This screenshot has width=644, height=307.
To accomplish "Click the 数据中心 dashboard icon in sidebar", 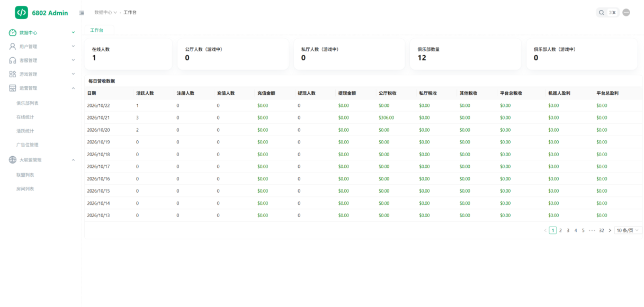I will point(13,33).
